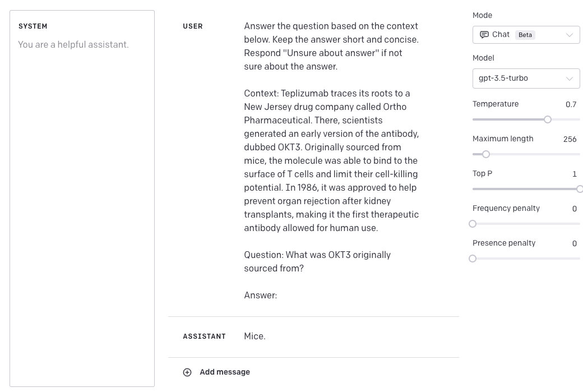Click the Add message button
The image size is (583, 392).
point(224,372)
